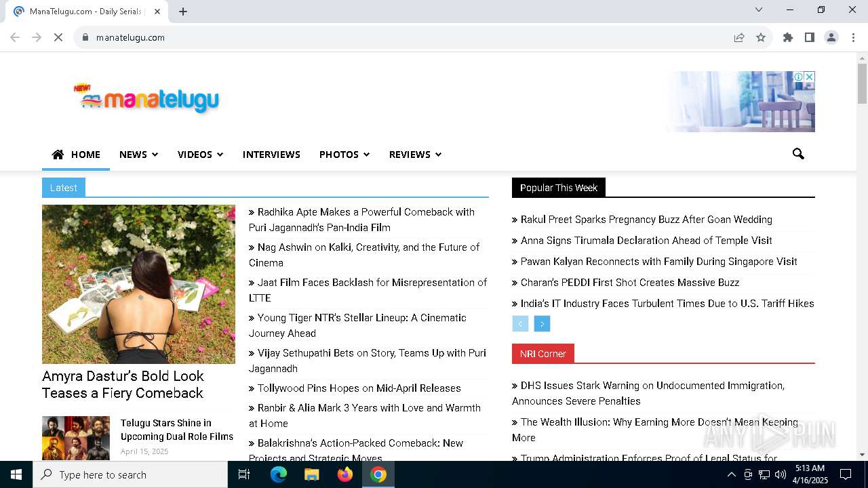868x488 pixels.
Task: Open Vijay Sethupathi Bets on Story article
Action: pyautogui.click(x=368, y=361)
